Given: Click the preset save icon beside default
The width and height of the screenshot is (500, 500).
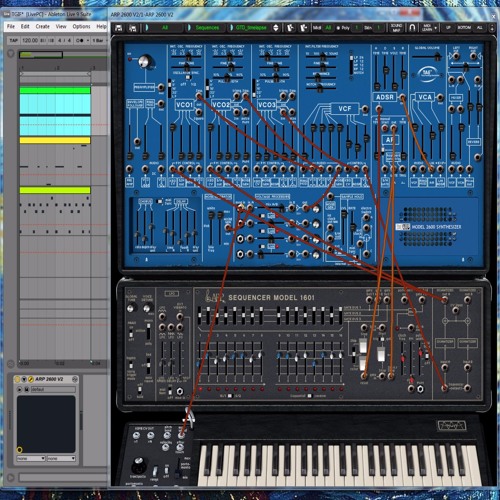Looking at the screenshot, I should [26, 389].
